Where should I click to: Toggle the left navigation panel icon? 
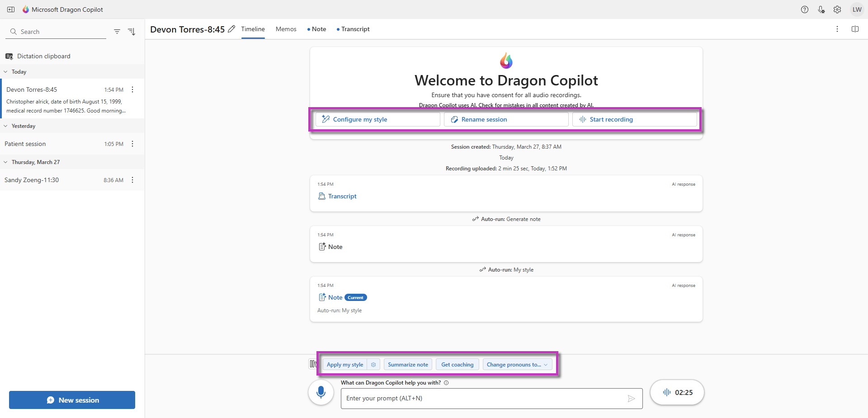(x=11, y=9)
